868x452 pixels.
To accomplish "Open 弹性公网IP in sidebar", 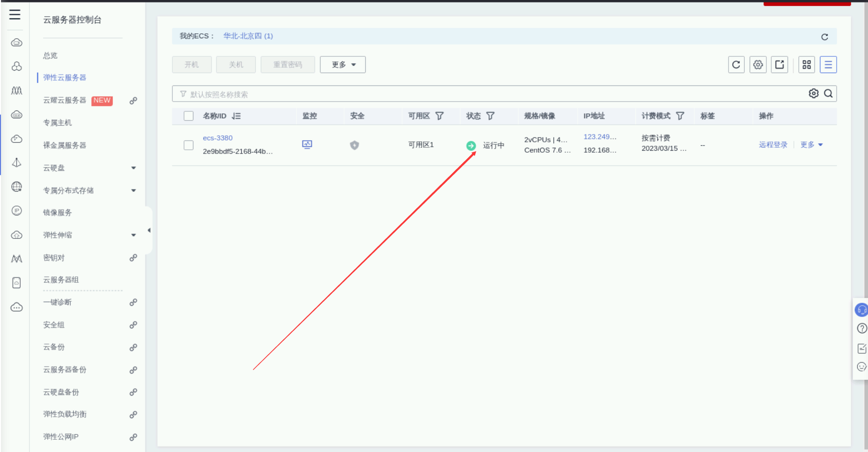I will coord(61,437).
